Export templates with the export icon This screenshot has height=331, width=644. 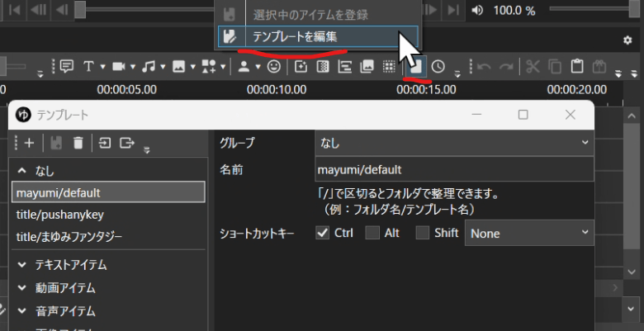pyautogui.click(x=127, y=143)
